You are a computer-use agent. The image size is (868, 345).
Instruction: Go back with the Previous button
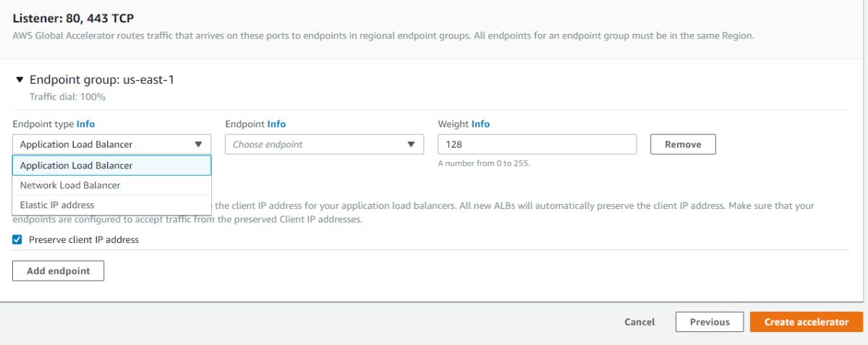[710, 322]
